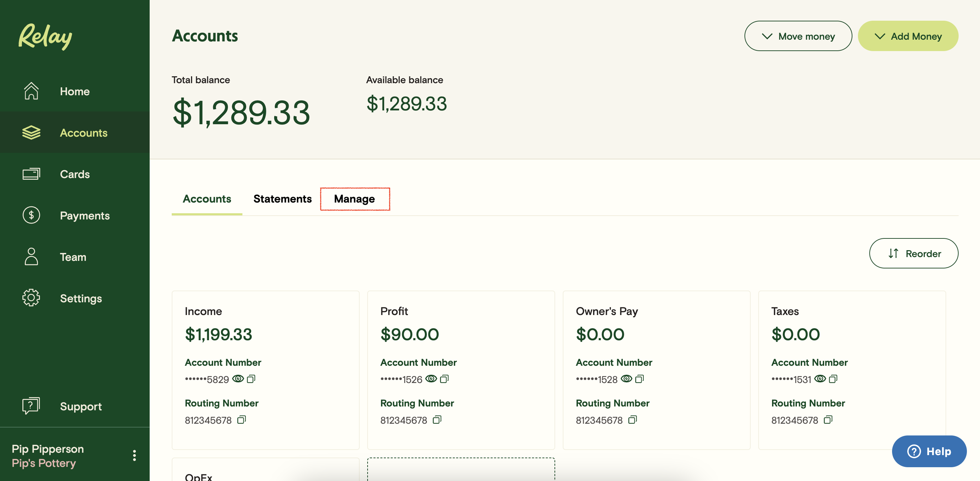Viewport: 980px width, 481px height.
Task: Open the Income account card title
Action: click(203, 311)
